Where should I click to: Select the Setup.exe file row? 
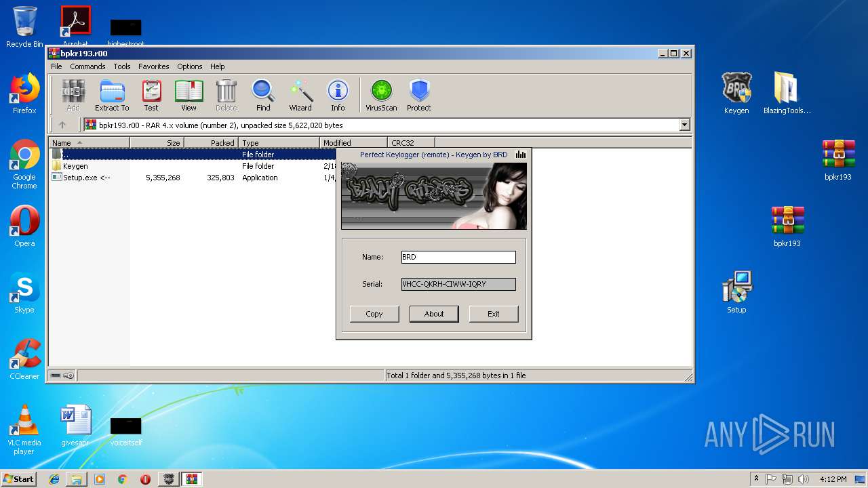click(193, 178)
